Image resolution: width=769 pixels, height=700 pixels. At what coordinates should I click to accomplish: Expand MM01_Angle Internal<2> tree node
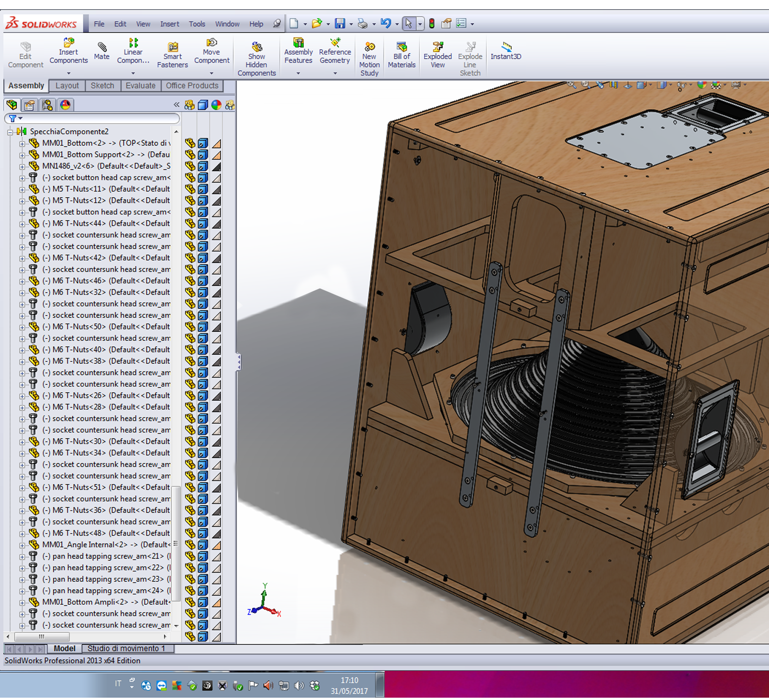(22, 545)
